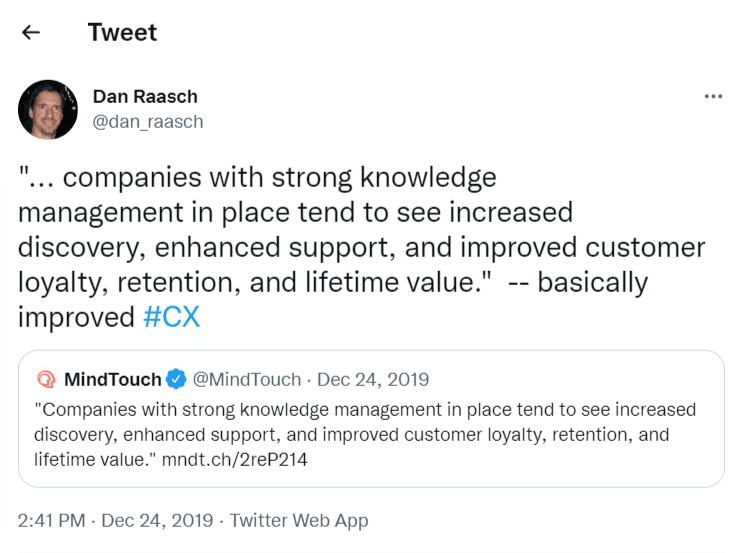Click the back arrow icon

31,32
